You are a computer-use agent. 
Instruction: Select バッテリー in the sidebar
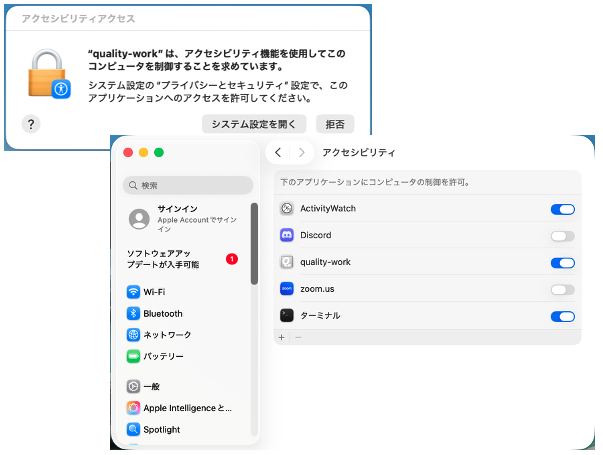163,356
